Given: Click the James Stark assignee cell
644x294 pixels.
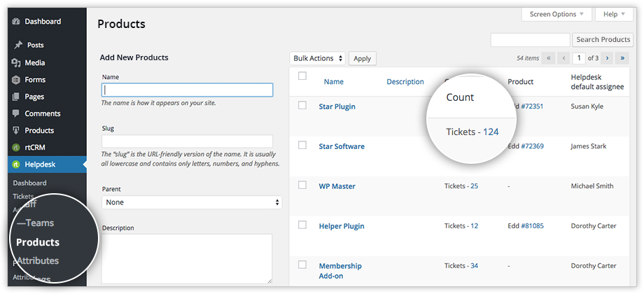Looking at the screenshot, I should [x=588, y=146].
